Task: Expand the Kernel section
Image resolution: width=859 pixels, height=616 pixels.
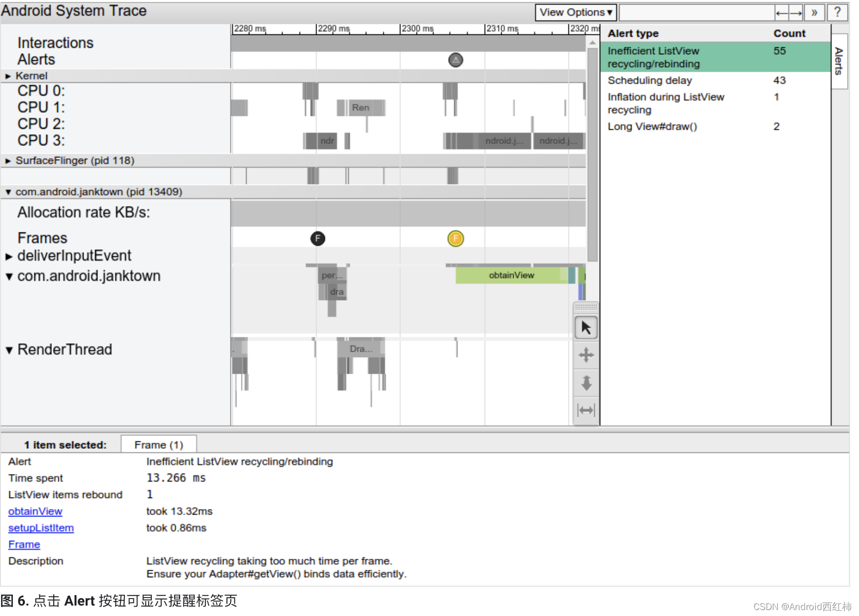Action: pyautogui.click(x=8, y=76)
